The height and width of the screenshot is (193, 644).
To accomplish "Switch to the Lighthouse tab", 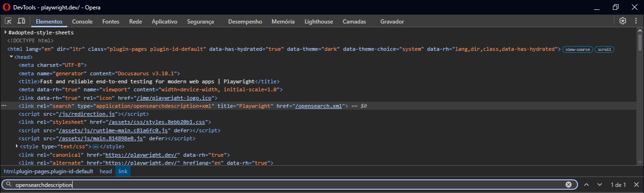I will (319, 22).
